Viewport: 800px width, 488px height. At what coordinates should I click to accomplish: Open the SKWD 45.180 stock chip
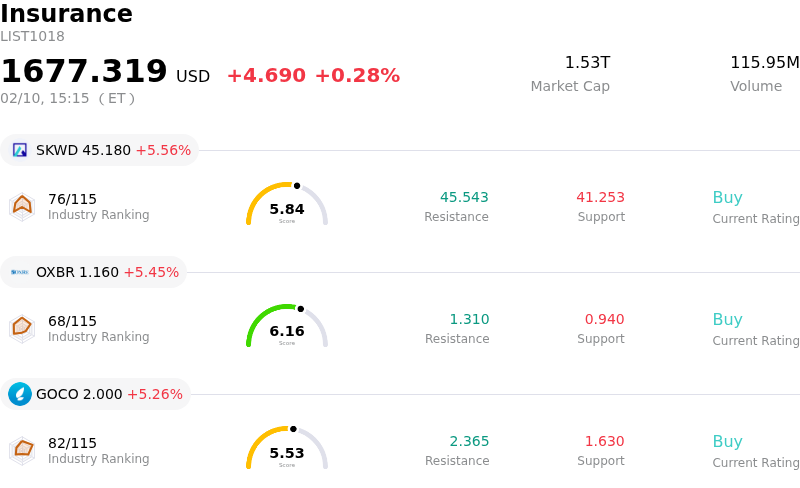[100, 150]
